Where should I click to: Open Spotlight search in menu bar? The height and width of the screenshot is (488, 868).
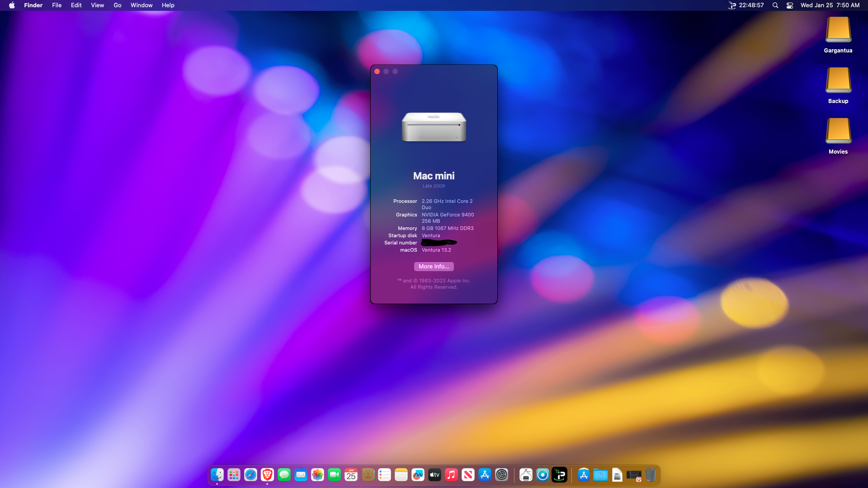pos(775,5)
